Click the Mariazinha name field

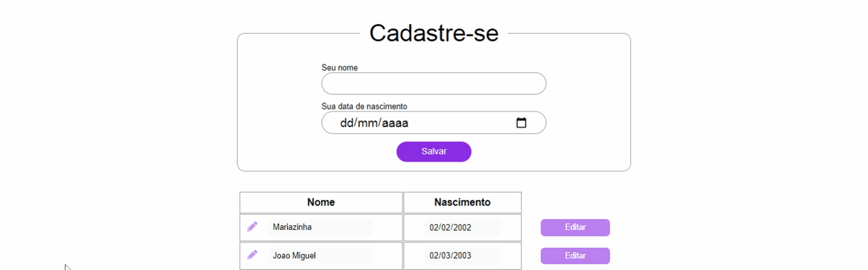(320, 227)
